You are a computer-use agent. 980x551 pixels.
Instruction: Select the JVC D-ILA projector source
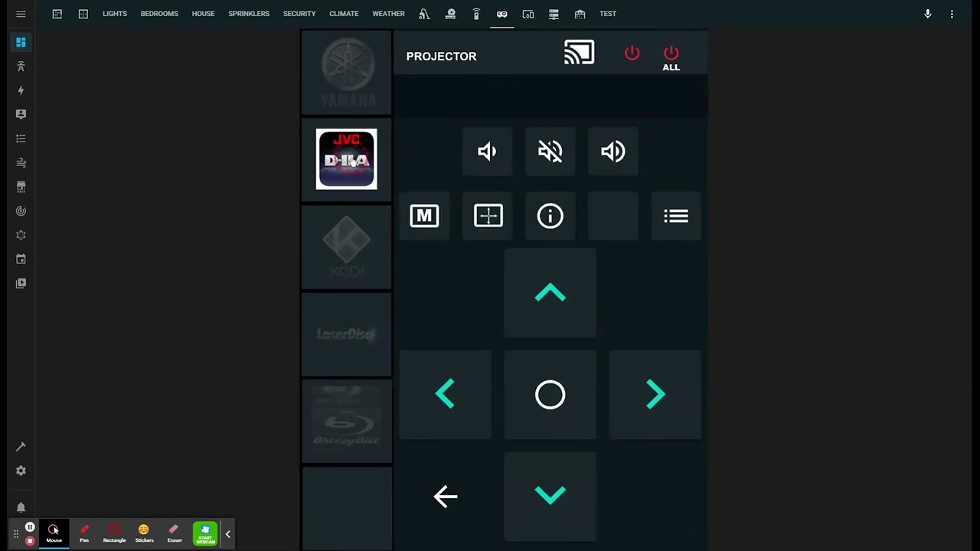coord(347,159)
